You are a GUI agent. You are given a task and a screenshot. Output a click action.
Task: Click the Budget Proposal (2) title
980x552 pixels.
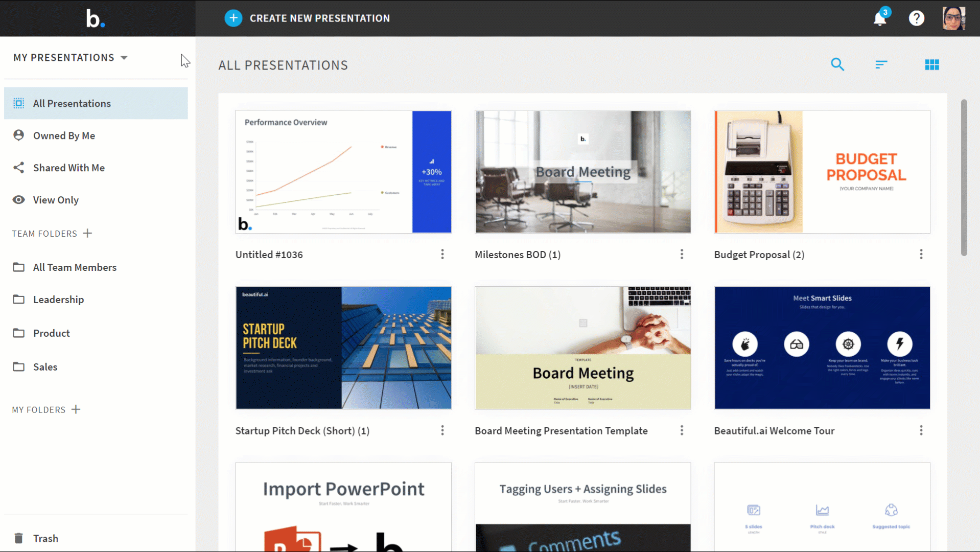[759, 255]
